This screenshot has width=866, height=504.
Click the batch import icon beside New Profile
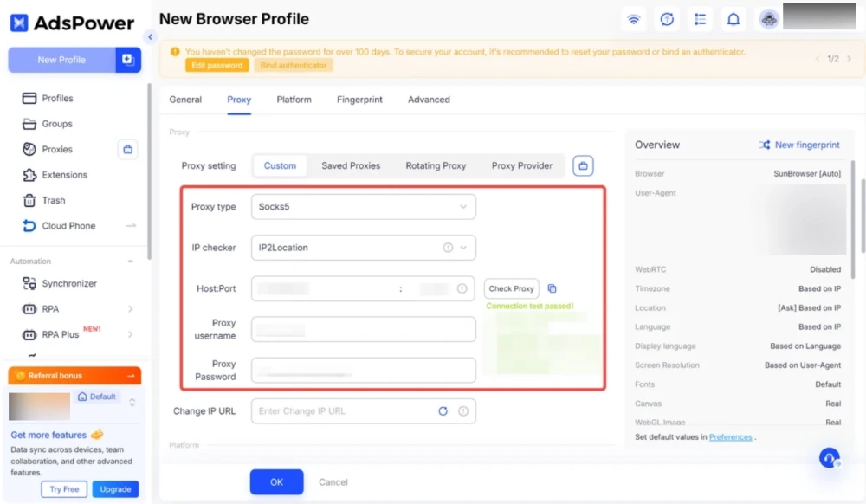tap(128, 60)
